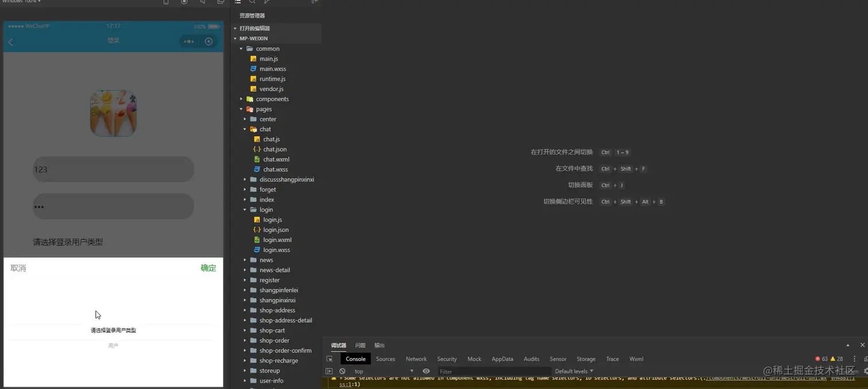Clear the console with the ban icon

coord(342,371)
